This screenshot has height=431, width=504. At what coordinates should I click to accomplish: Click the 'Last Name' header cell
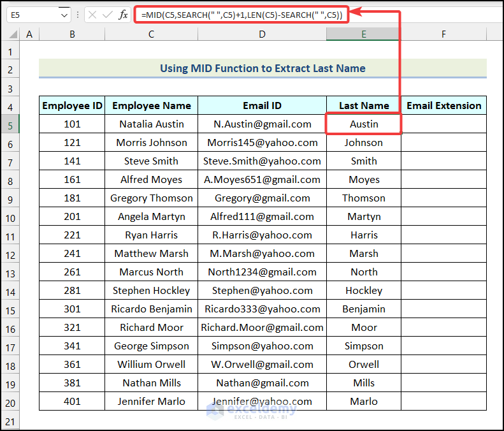pyautogui.click(x=364, y=105)
